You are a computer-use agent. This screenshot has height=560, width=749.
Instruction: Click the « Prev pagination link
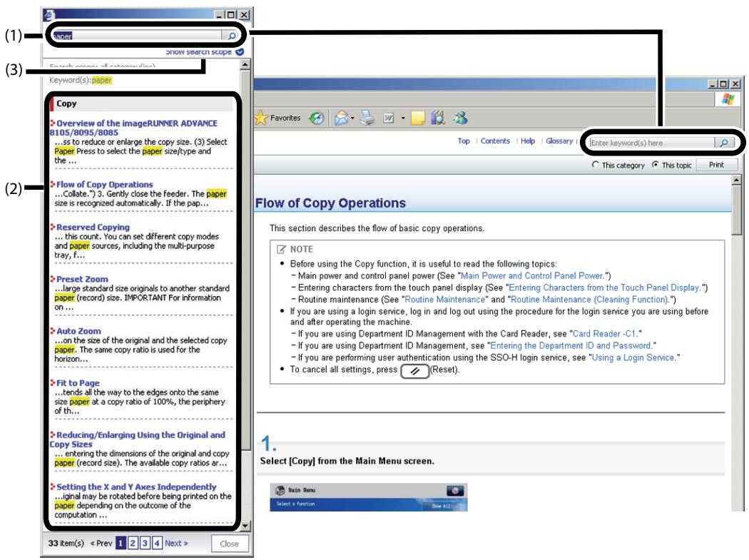101,544
